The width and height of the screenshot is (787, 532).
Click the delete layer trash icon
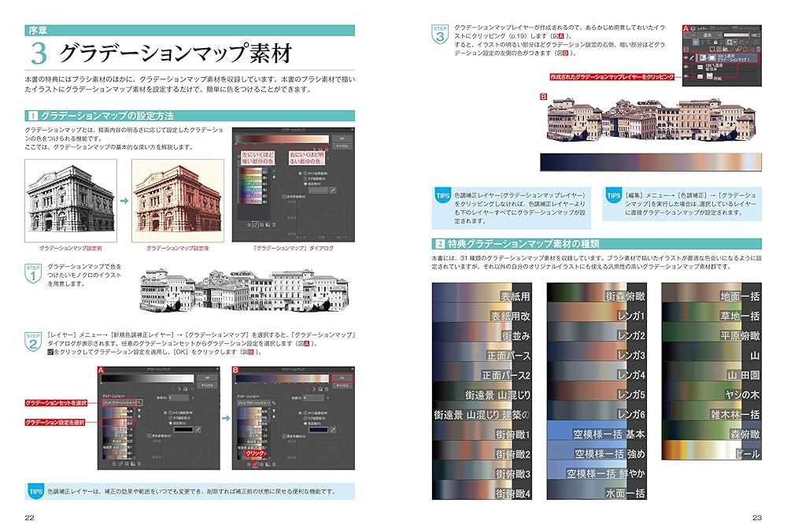click(759, 49)
